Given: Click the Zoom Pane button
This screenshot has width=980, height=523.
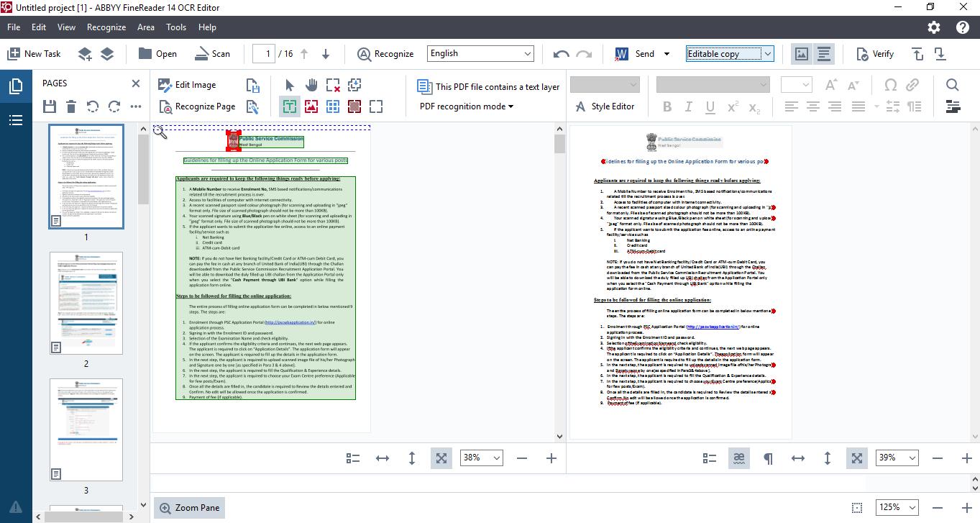Looking at the screenshot, I should 189,508.
